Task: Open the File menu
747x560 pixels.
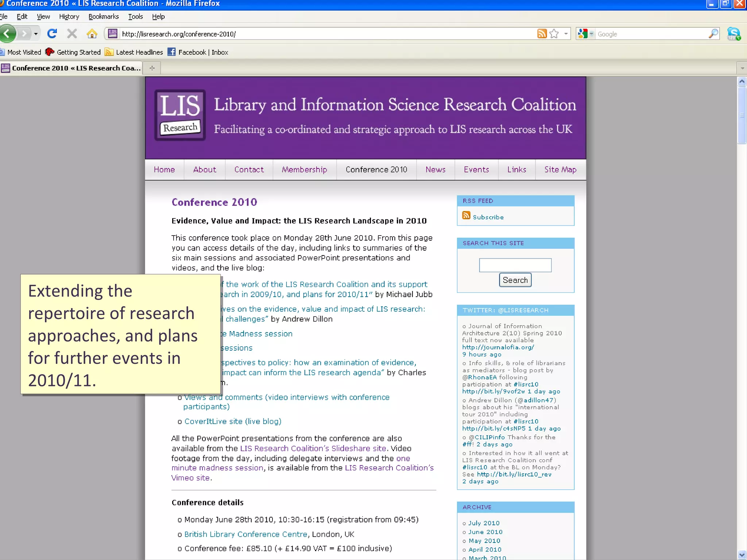Action: pyautogui.click(x=4, y=16)
